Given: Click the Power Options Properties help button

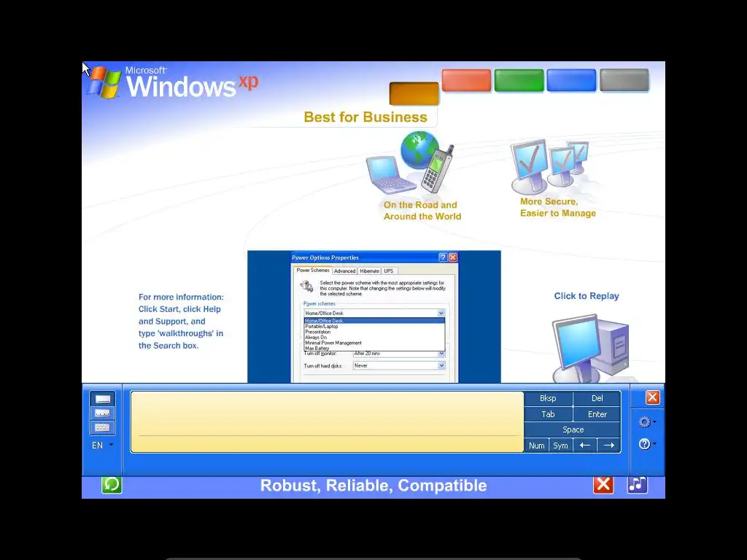Looking at the screenshot, I should point(443,257).
